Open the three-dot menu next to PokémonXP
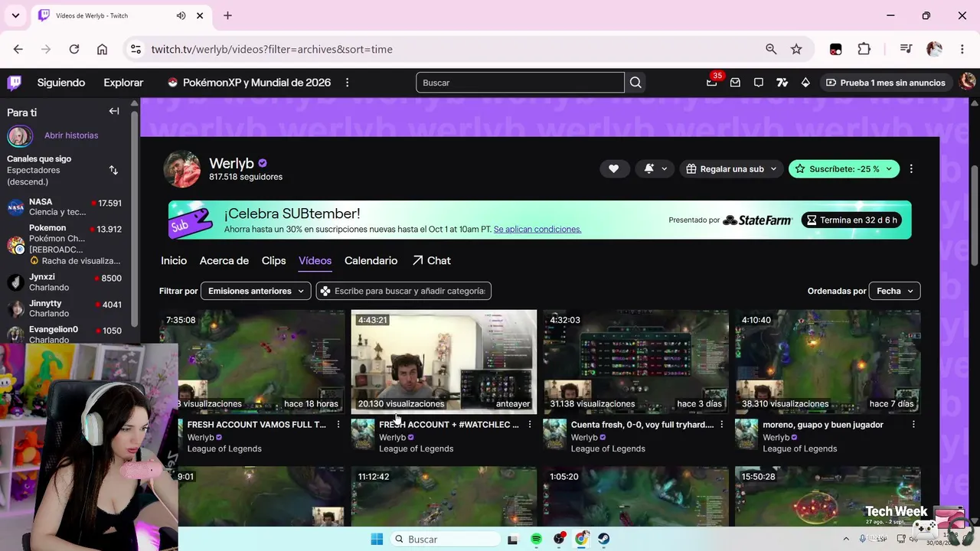Image resolution: width=980 pixels, height=551 pixels. [x=348, y=82]
